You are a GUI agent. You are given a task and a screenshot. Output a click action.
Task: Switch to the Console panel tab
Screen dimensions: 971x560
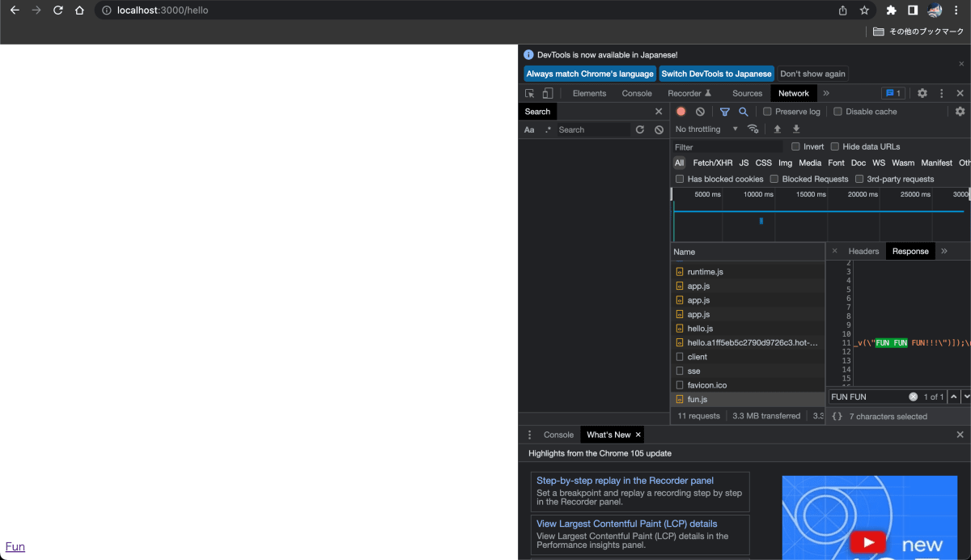[x=637, y=93]
